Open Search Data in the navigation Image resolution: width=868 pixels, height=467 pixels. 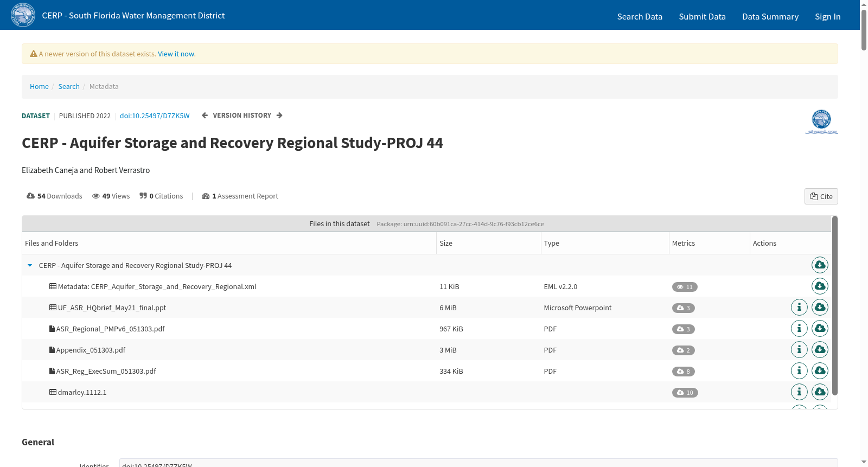(x=640, y=16)
